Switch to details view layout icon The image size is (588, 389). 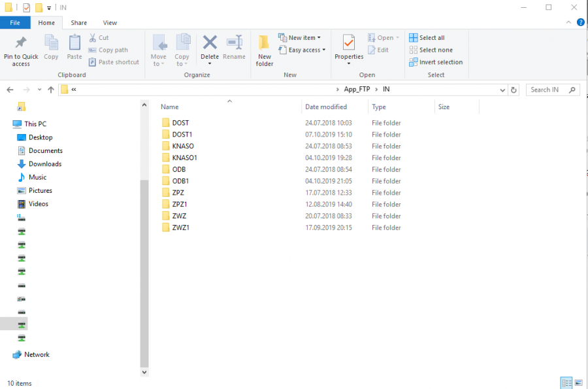tap(566, 383)
